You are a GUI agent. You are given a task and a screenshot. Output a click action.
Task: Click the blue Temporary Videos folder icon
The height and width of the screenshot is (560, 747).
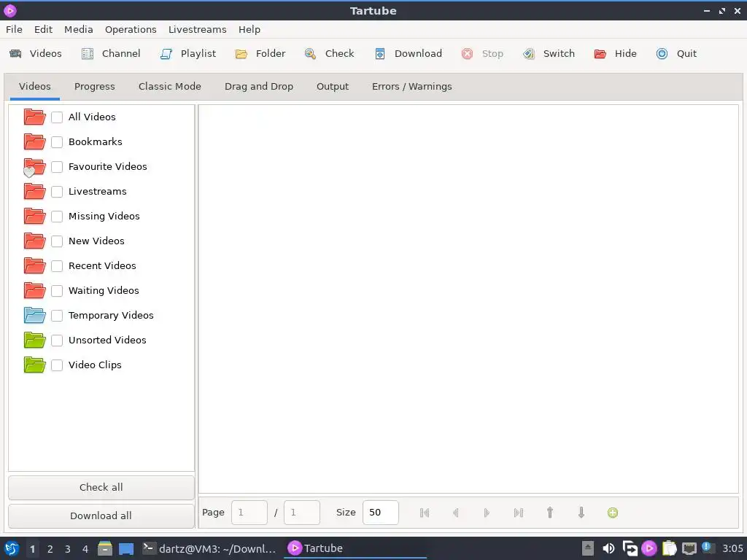[34, 315]
